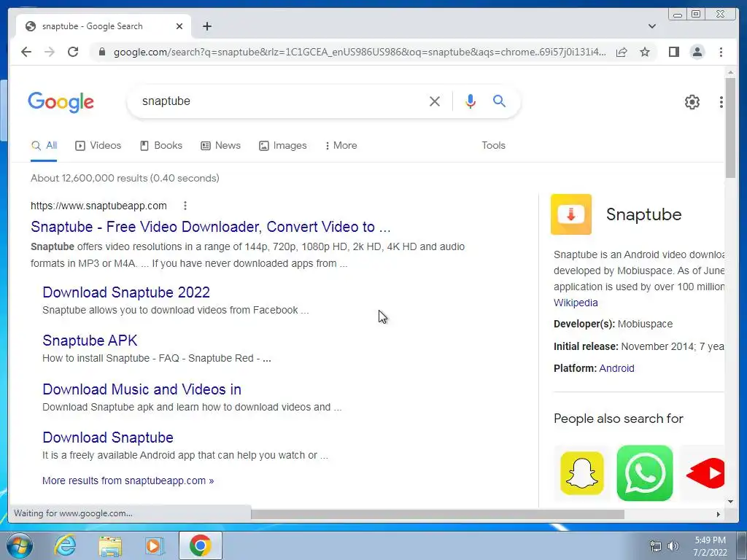Click the vertical page scrollbar thumb
Viewport: 747px width, 560px height.
(x=730, y=128)
